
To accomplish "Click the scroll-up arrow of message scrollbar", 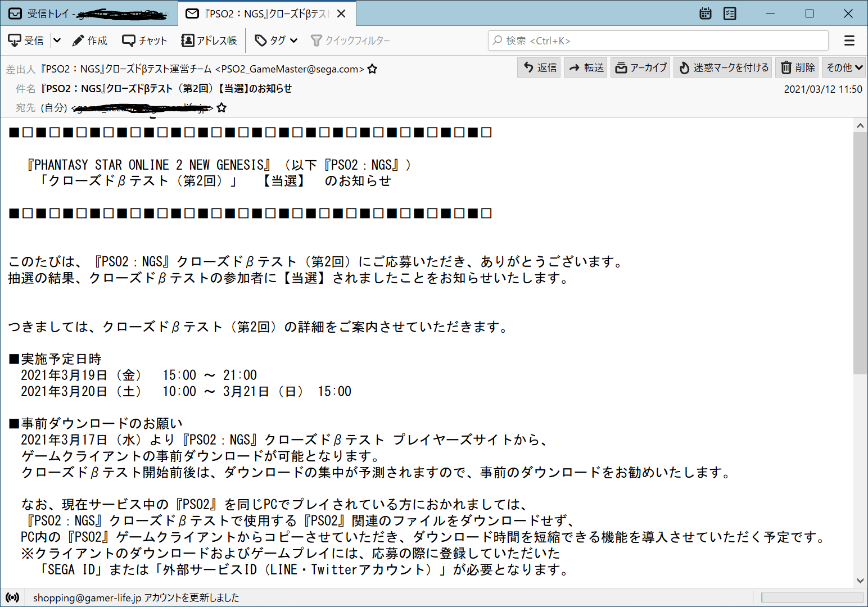I will pos(860,126).
